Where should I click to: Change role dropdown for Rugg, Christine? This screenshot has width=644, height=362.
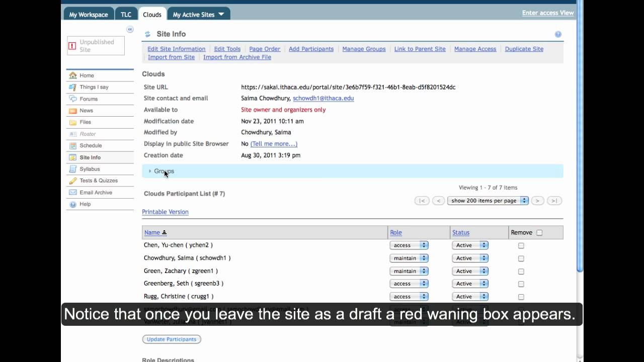[409, 297]
